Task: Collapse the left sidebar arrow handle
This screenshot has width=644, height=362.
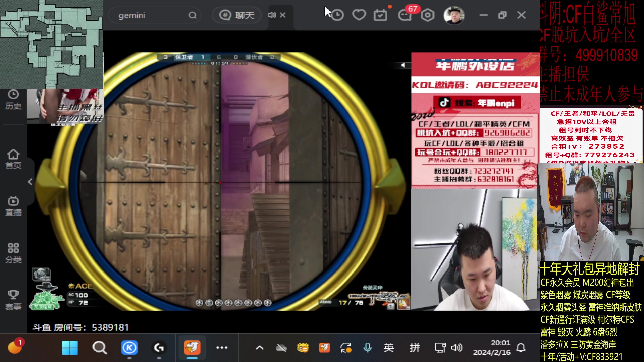Action: click(x=30, y=182)
